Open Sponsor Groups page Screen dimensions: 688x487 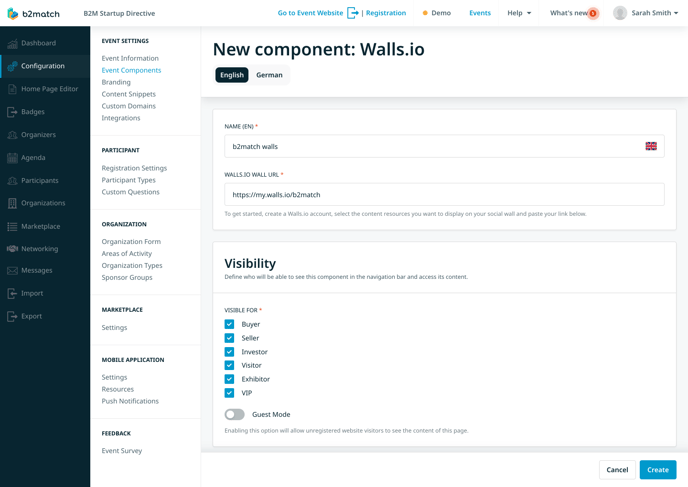tap(127, 277)
